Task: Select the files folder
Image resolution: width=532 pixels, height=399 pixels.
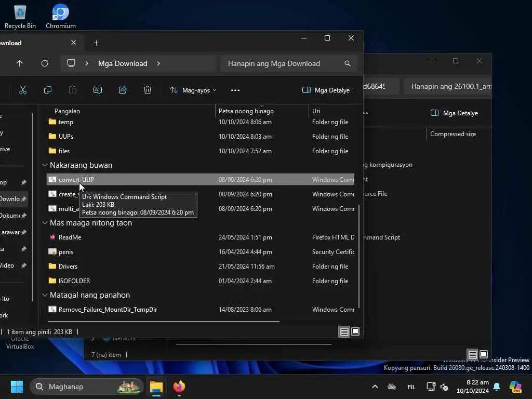Action: tap(200, 151)
